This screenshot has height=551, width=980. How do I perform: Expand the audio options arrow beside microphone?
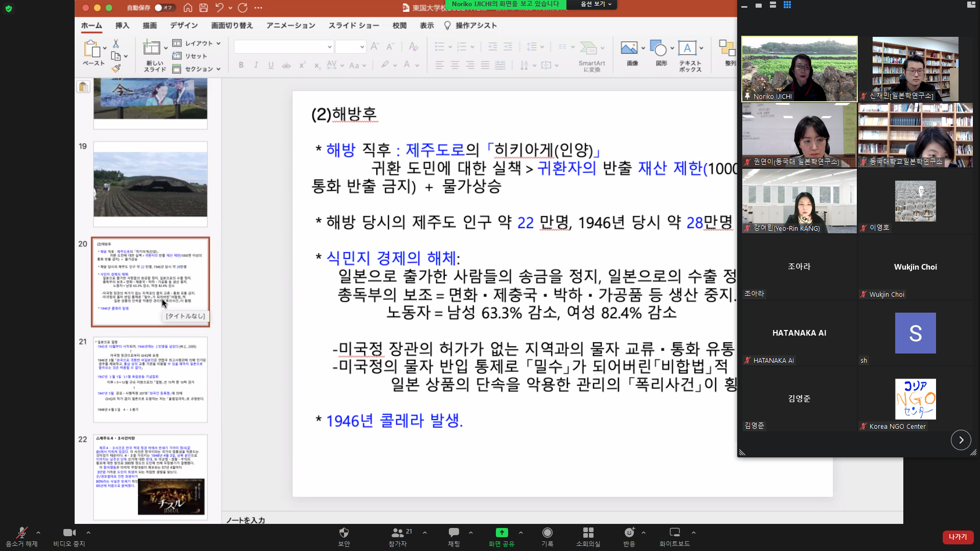(x=38, y=533)
